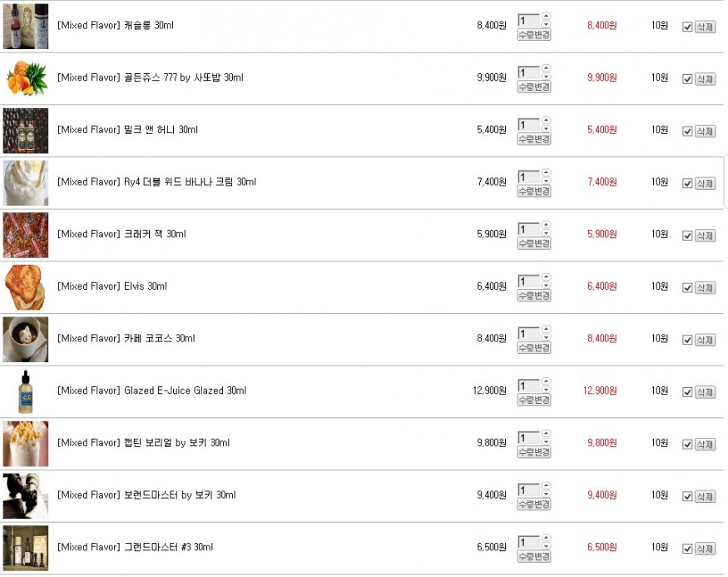Toggle checkbox for 크래커 잭 30ml
The width and height of the screenshot is (728, 577).
[x=686, y=236]
